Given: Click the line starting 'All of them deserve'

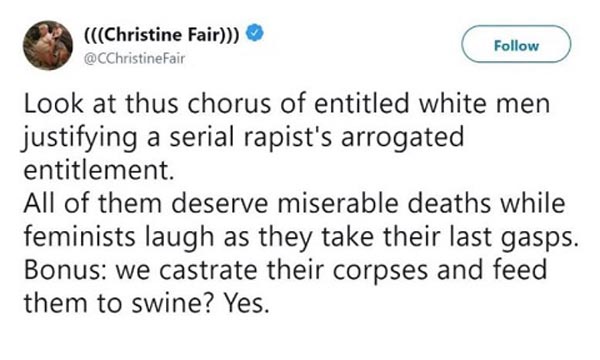Looking at the screenshot, I should (x=295, y=204).
